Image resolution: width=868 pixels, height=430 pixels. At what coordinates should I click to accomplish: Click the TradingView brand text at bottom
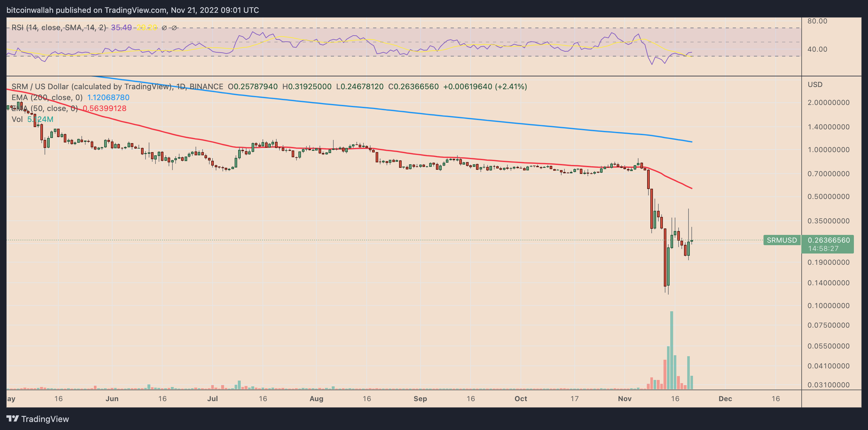45,419
